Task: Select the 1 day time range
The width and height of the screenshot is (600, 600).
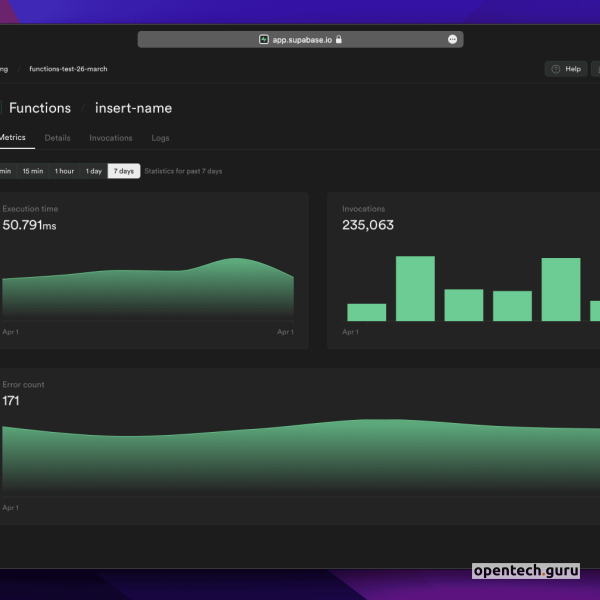Action: tap(93, 171)
